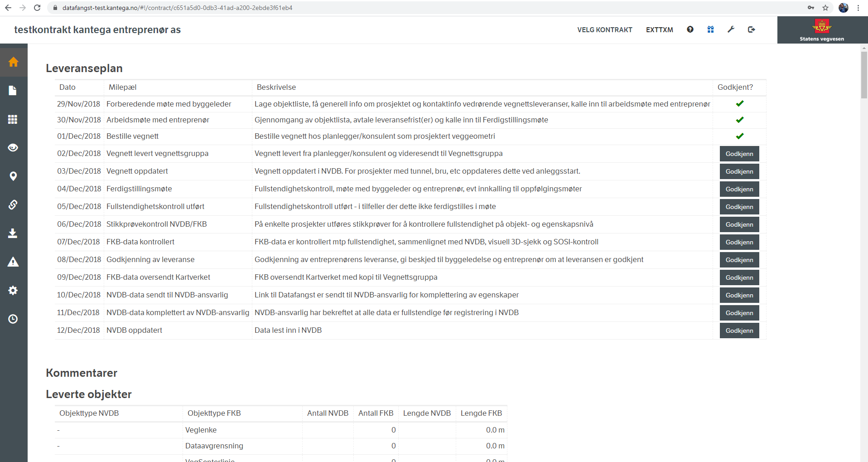Image resolution: width=868 pixels, height=462 pixels.
Task: Open the download icon in sidebar
Action: [13, 233]
